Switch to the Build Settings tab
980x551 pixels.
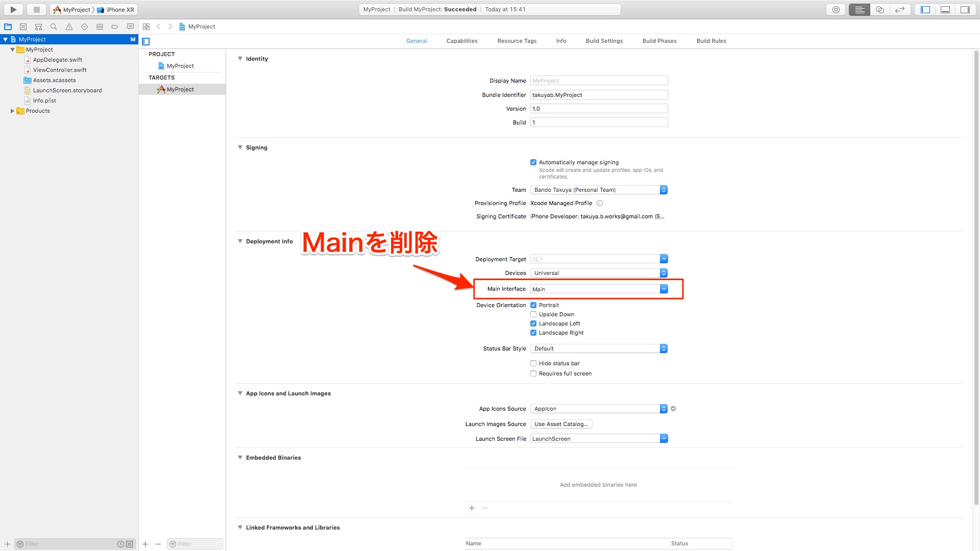tap(604, 41)
